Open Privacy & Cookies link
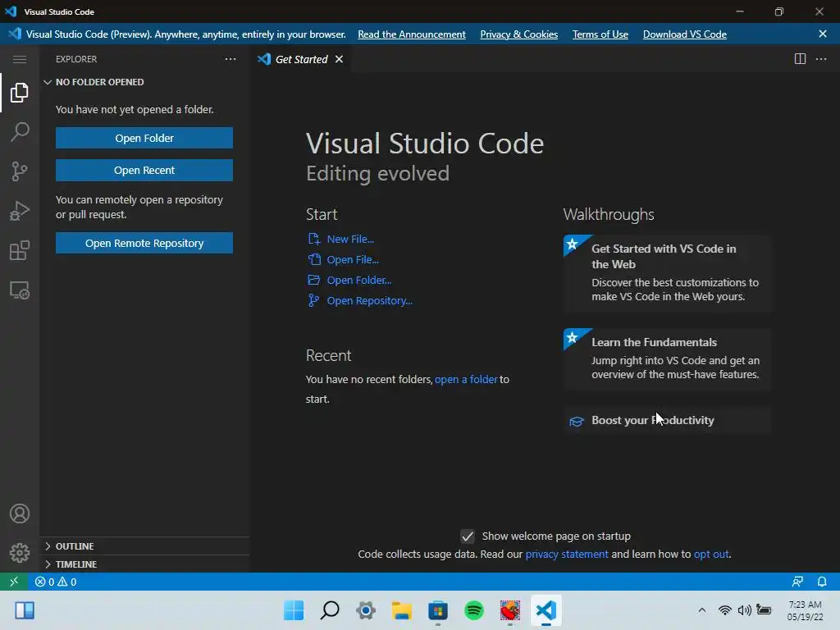 [518, 34]
